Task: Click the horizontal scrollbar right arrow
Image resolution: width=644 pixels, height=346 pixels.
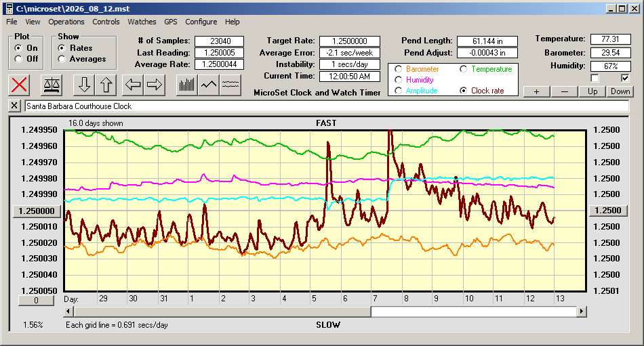Action: point(581,311)
